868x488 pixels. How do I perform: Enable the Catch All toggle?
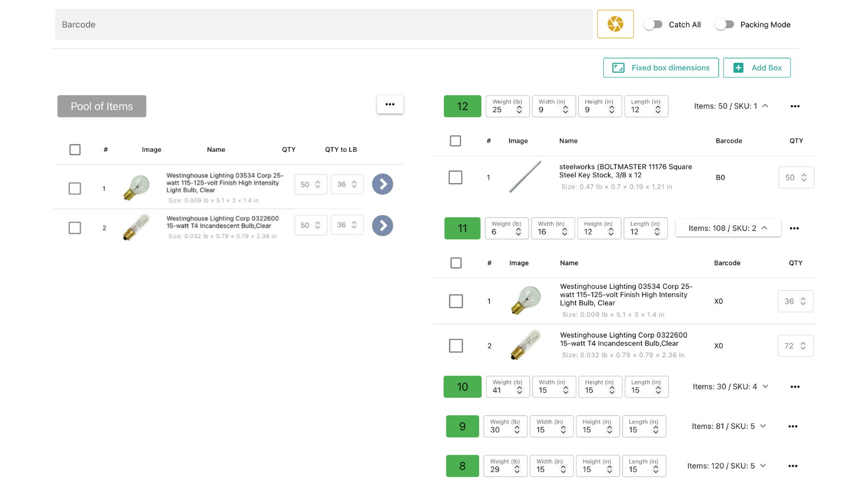653,24
